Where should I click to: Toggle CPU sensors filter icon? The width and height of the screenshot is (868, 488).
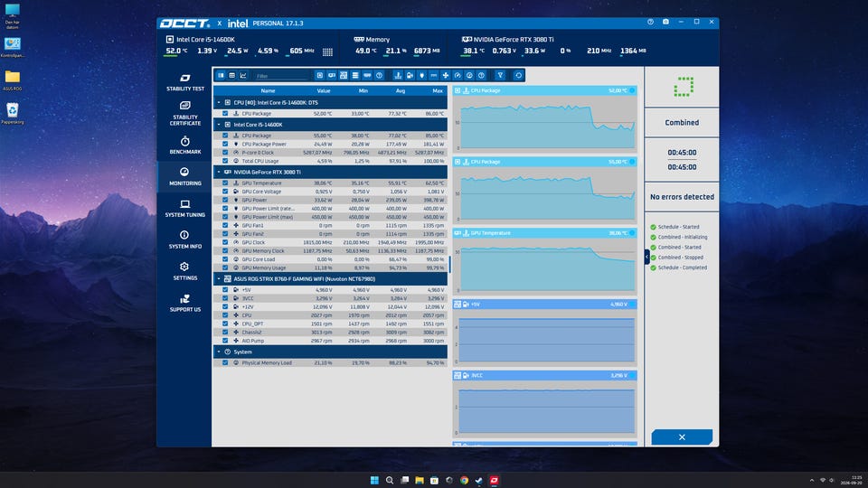[x=319, y=75]
